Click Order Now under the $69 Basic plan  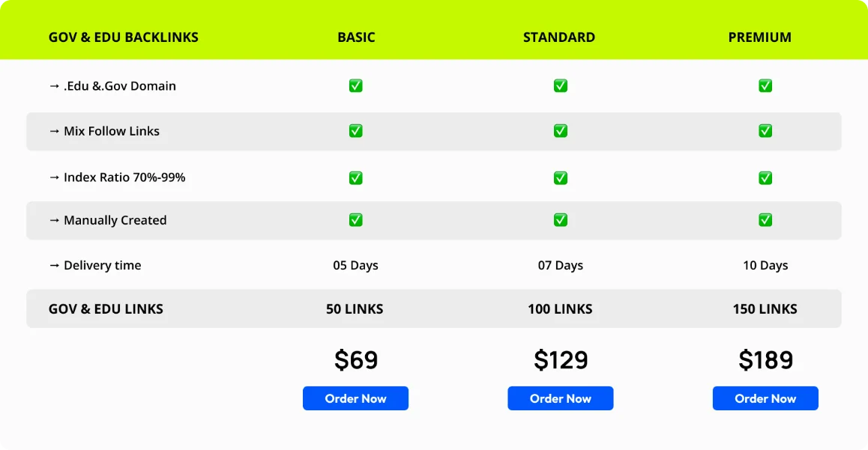355,398
